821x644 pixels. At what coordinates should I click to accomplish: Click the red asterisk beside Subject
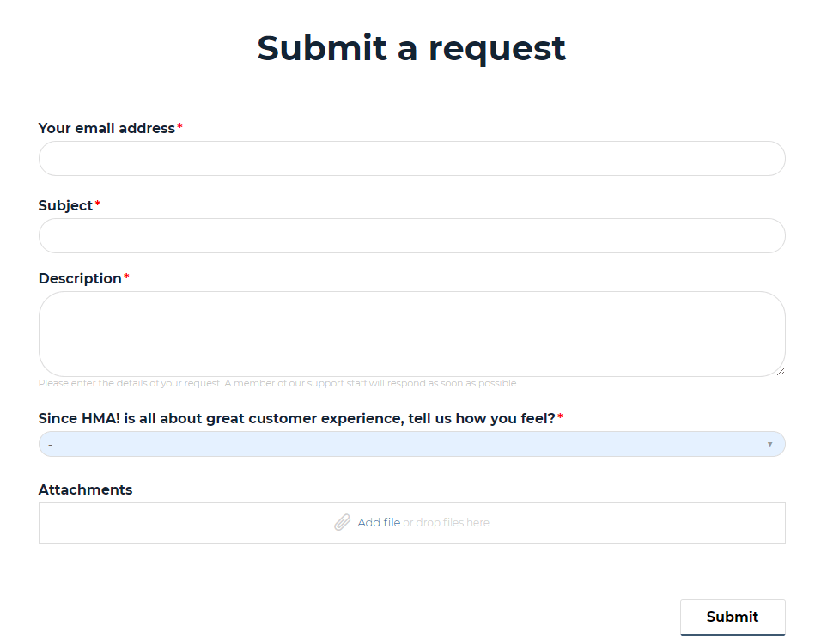tap(97, 204)
